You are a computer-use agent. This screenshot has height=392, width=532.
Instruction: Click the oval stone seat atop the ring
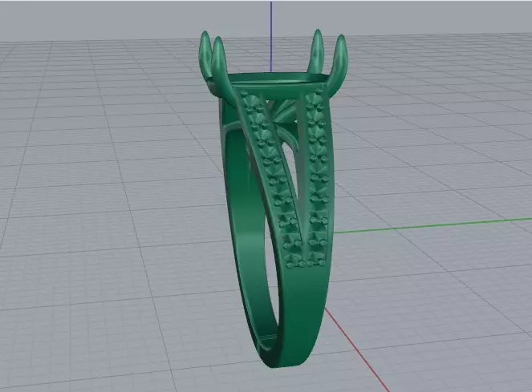point(279,79)
